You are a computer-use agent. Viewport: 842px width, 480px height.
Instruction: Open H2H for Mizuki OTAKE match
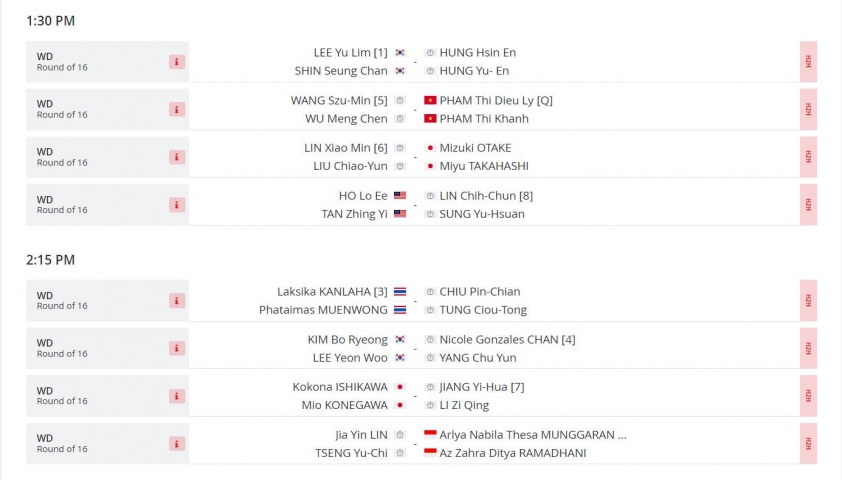(808, 157)
